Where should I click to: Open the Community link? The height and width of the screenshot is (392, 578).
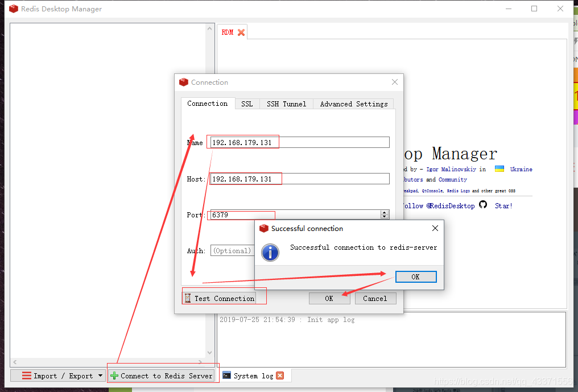pos(452,180)
